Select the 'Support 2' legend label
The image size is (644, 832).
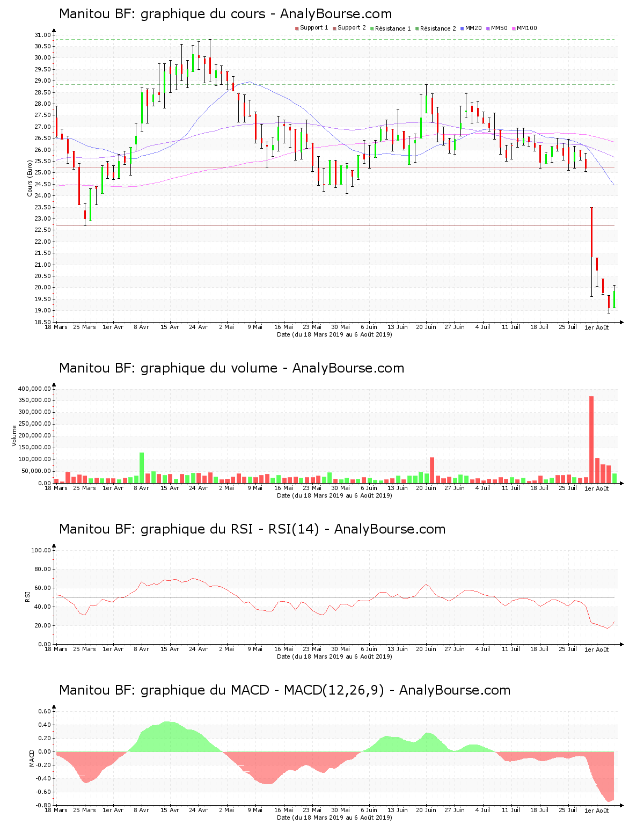[352, 28]
